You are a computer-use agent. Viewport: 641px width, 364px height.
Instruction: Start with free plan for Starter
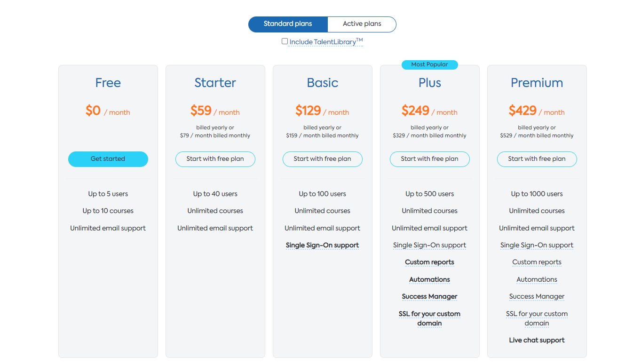point(215,159)
